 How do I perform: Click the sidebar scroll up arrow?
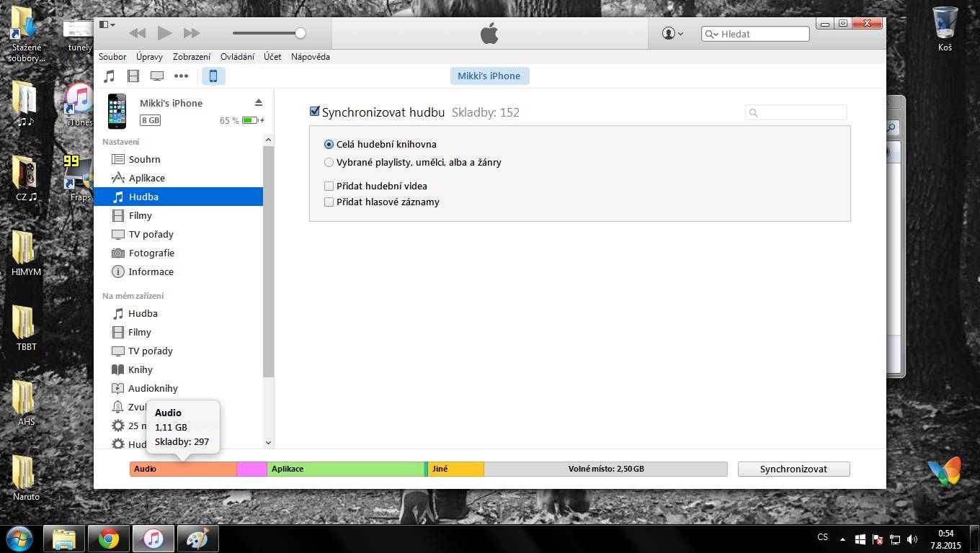point(268,140)
